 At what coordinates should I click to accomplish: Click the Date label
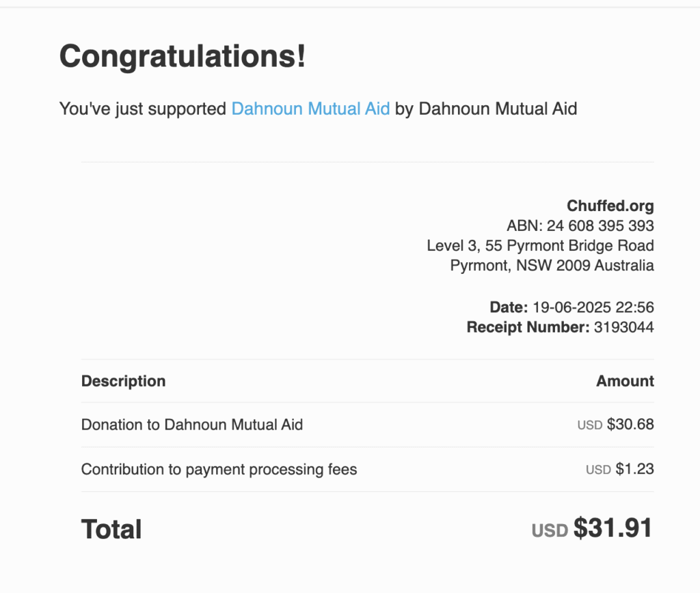tap(509, 307)
